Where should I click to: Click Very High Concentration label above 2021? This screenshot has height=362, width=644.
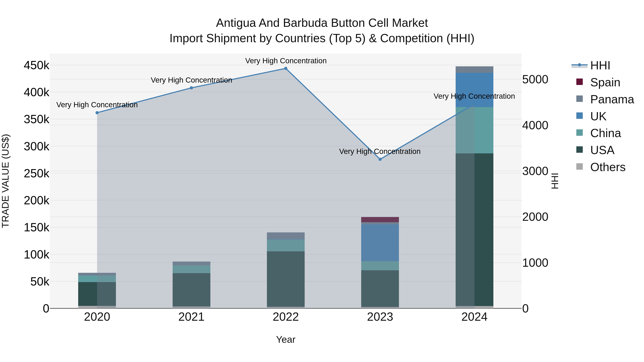(x=191, y=80)
